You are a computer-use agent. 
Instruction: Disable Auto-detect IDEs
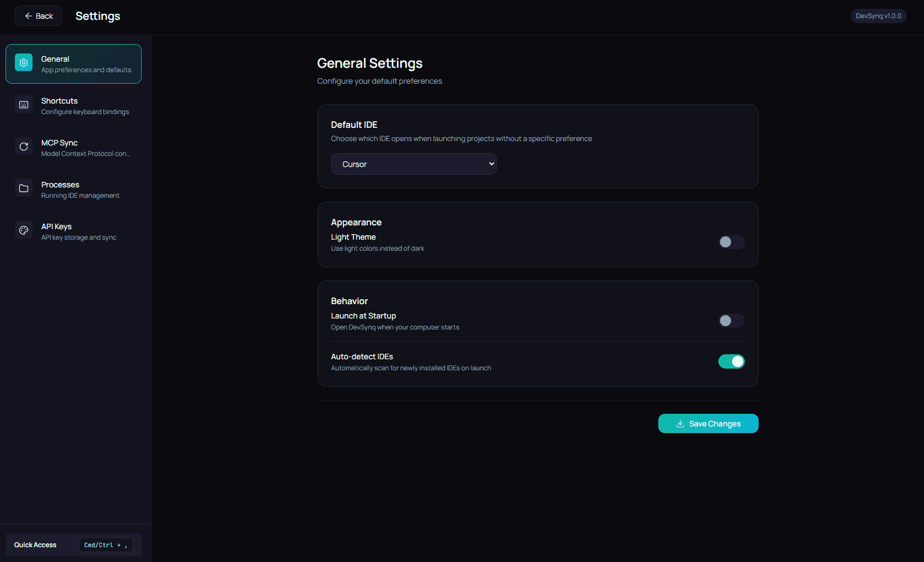tap(731, 361)
